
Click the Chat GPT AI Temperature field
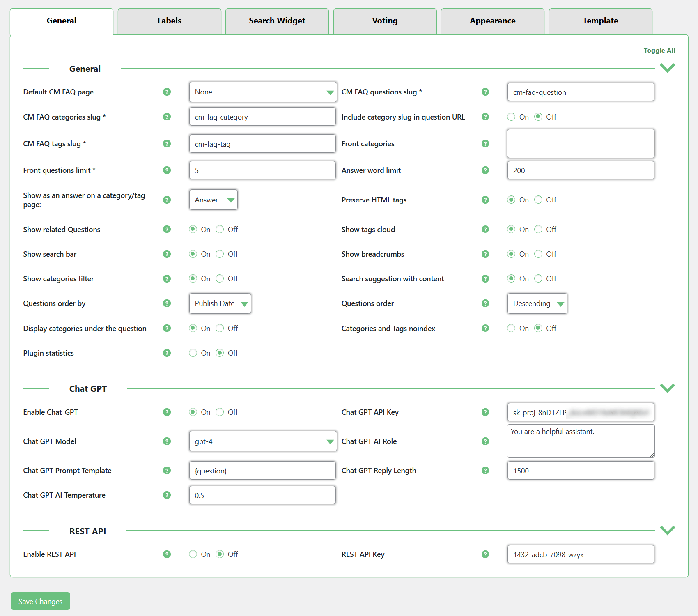(x=262, y=495)
